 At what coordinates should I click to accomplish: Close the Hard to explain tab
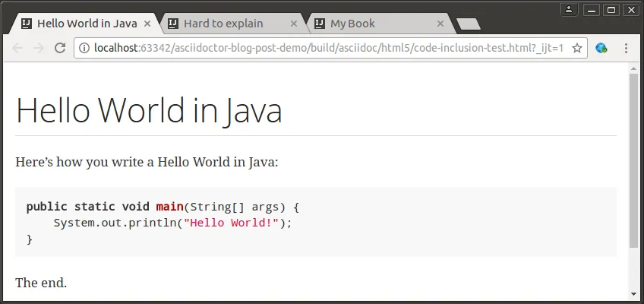[x=294, y=24]
